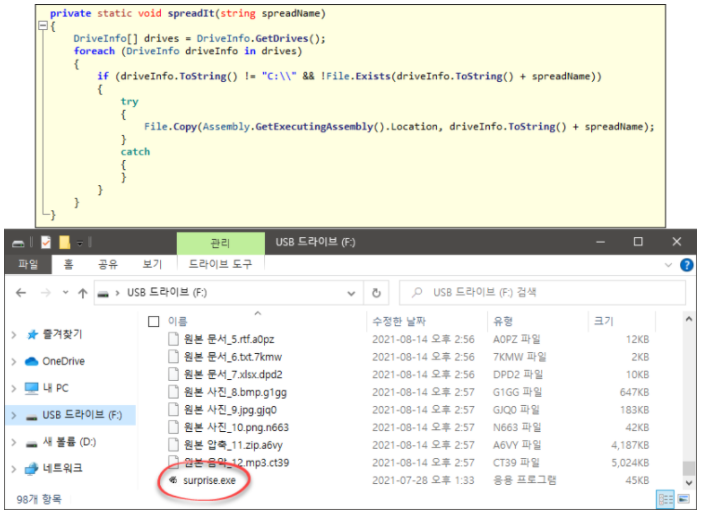Tick the select all items checkbox
Screen dimensions: 702x514
point(154,321)
